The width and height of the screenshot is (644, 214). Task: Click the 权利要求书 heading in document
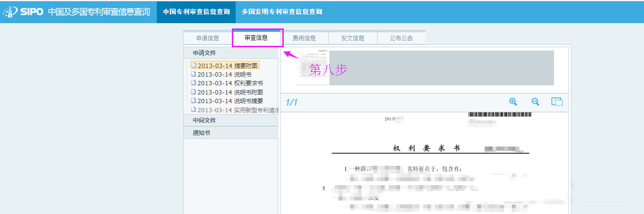426,147
